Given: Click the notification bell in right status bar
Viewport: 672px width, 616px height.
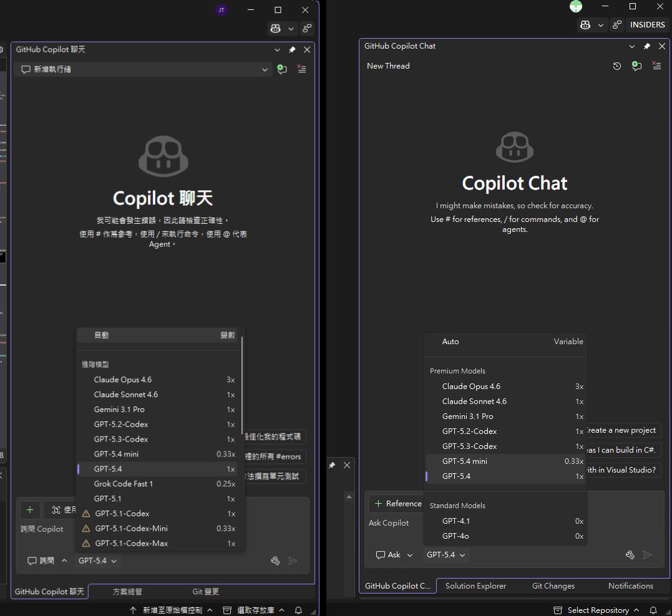Looking at the screenshot, I should tap(653, 610).
